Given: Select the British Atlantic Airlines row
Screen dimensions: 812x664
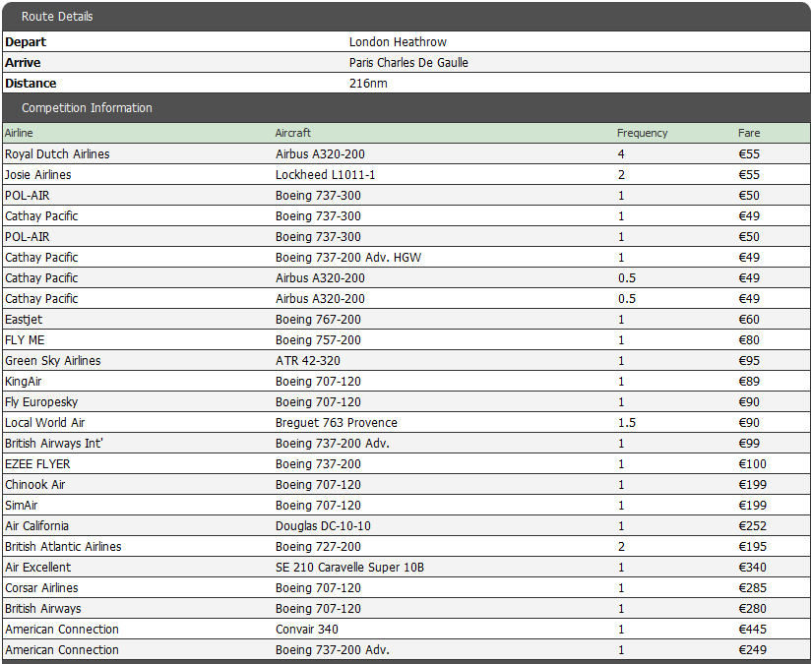Looking at the screenshot, I should click(406, 547).
